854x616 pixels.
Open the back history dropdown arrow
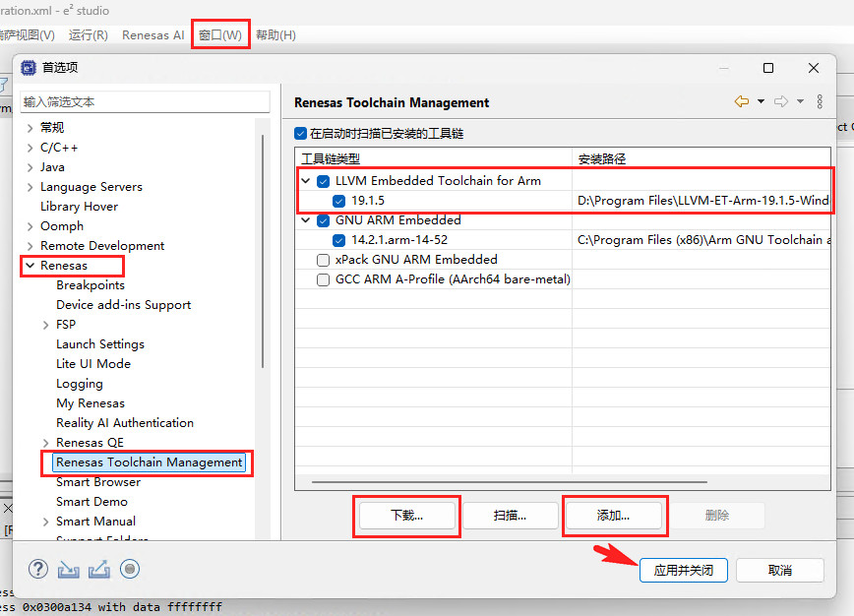(x=761, y=101)
